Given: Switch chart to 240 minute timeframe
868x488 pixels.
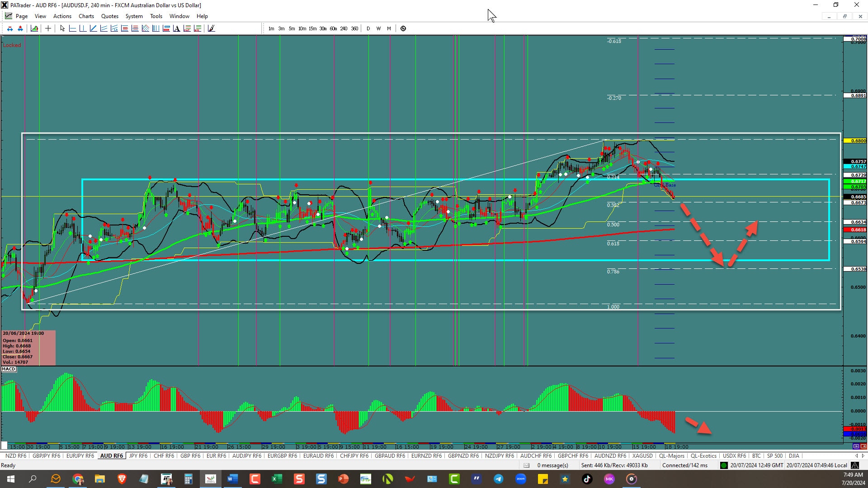Looking at the screenshot, I should [344, 28].
